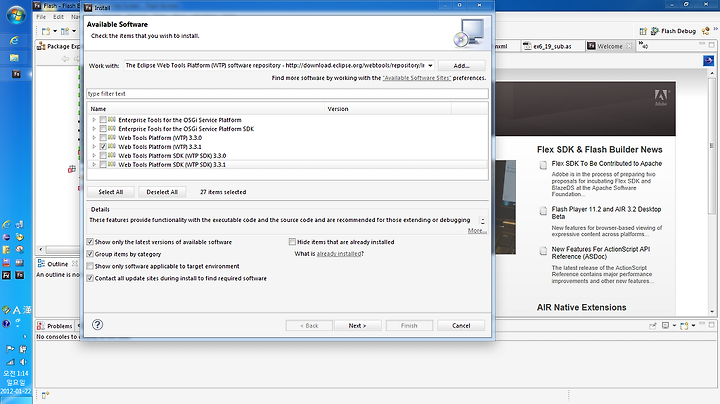Switch to the Welcome tab

click(610, 46)
